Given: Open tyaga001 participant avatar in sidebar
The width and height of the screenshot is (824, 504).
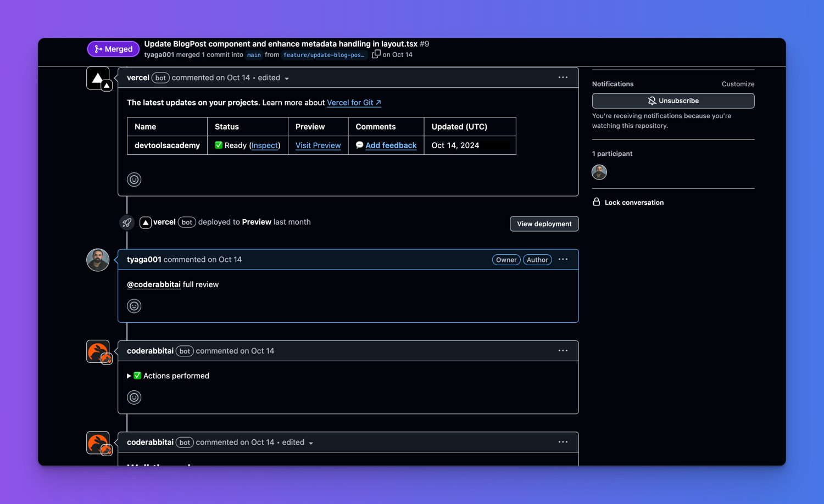Looking at the screenshot, I should tap(599, 172).
